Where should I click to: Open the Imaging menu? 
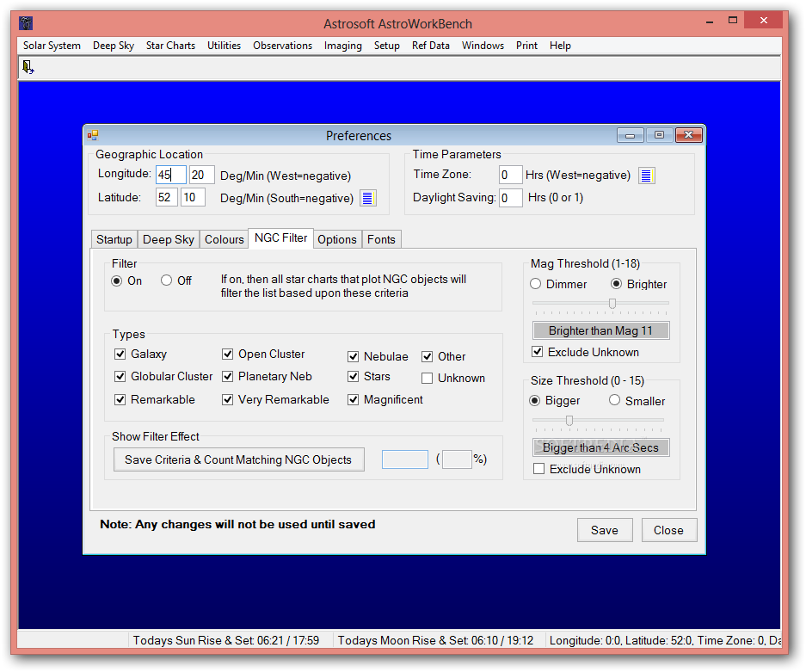pos(343,46)
